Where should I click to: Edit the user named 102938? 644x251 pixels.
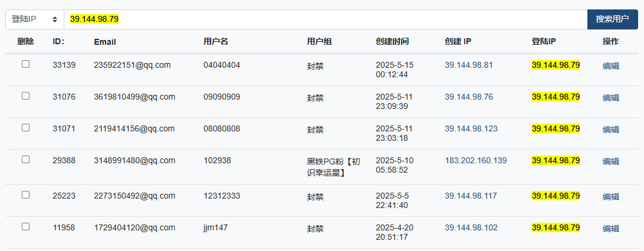click(x=610, y=161)
